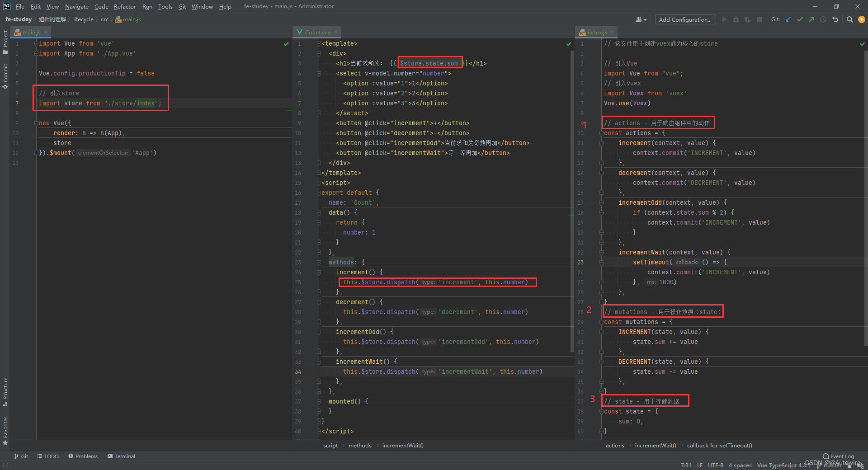Image resolution: width=868 pixels, height=470 pixels.
Task: Click Count.vue editor vertical scrollbar
Action: pos(572,201)
